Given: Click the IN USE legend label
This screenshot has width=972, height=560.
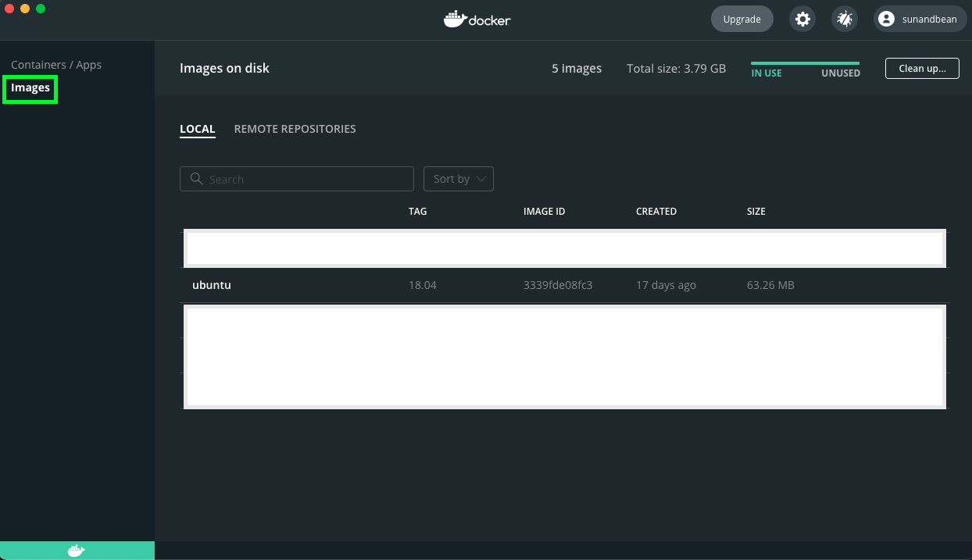Looking at the screenshot, I should (x=767, y=73).
